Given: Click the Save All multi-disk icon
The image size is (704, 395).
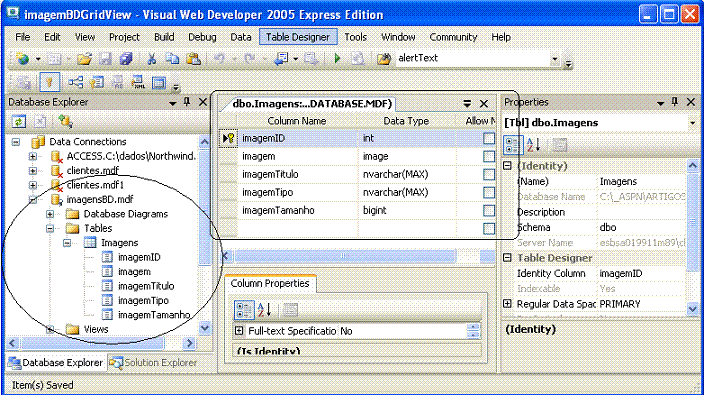Looking at the screenshot, I should click(x=126, y=58).
